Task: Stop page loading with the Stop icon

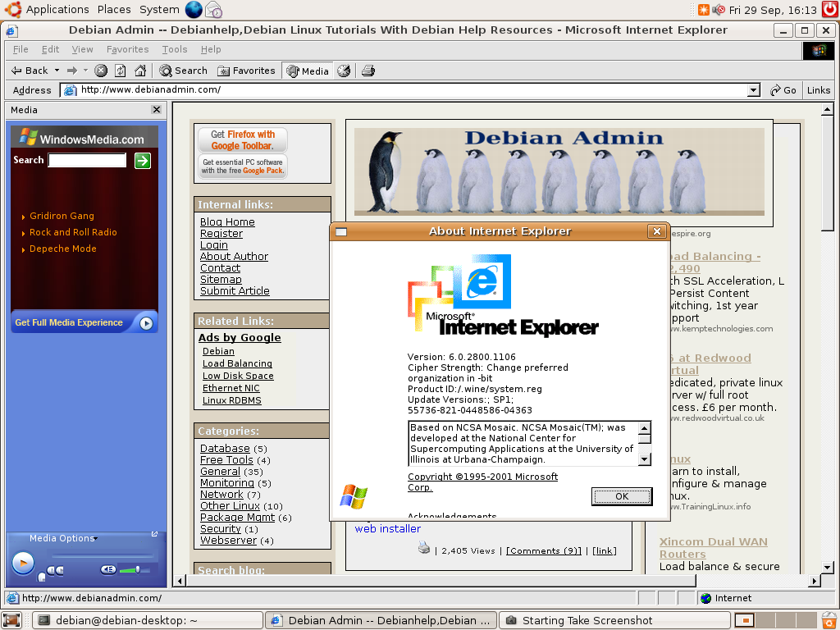Action: point(101,71)
